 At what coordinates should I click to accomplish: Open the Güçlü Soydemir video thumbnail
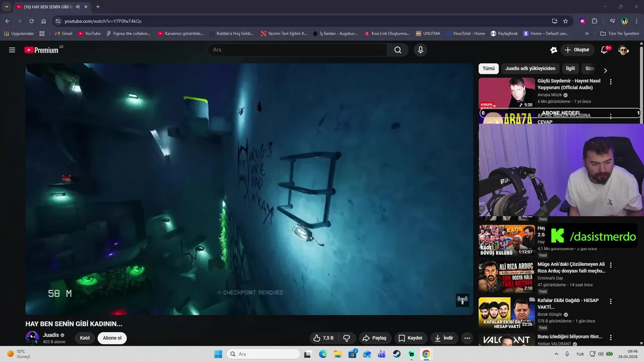tap(507, 93)
